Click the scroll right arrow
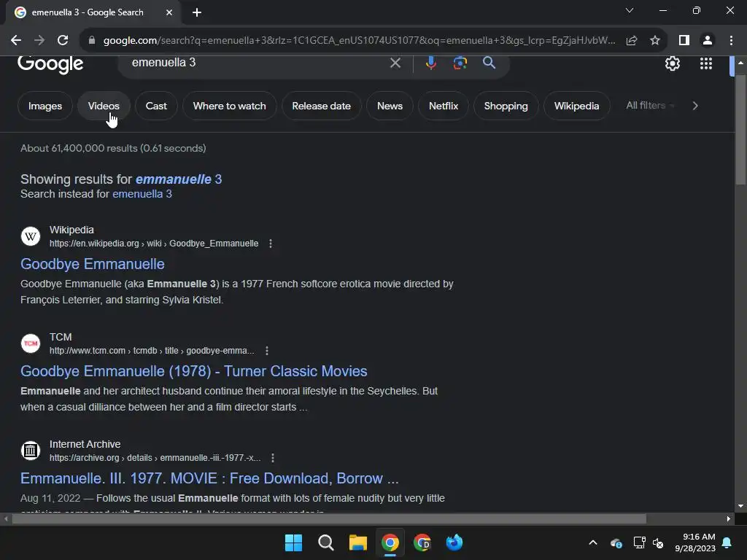Image resolution: width=747 pixels, height=560 pixels. [x=729, y=518]
